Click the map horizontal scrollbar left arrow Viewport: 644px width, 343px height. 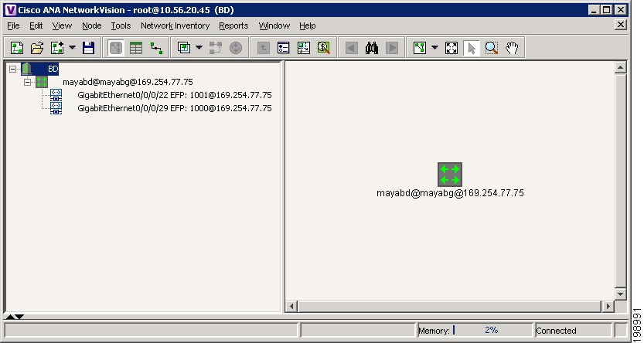tap(292, 306)
